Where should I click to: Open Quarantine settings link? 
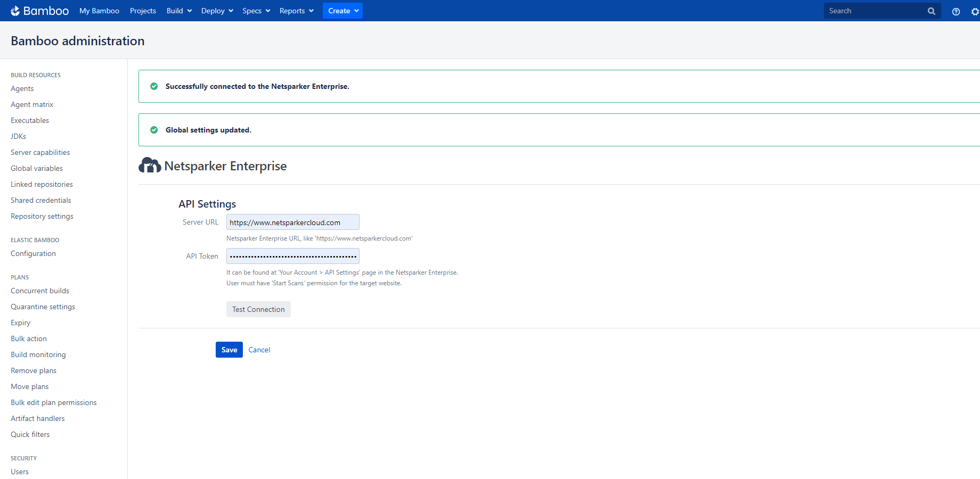pyautogui.click(x=43, y=307)
